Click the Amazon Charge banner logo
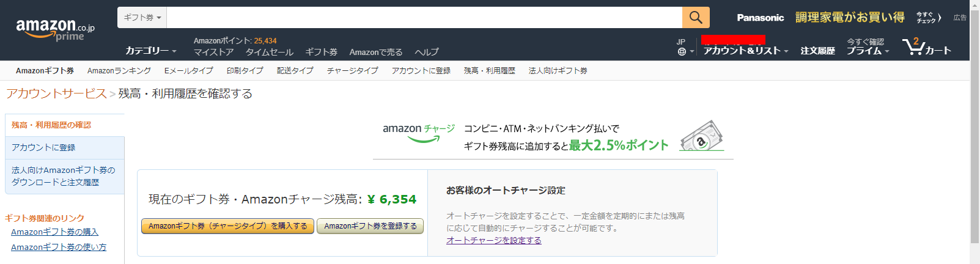The height and width of the screenshot is (264, 980). tap(419, 133)
